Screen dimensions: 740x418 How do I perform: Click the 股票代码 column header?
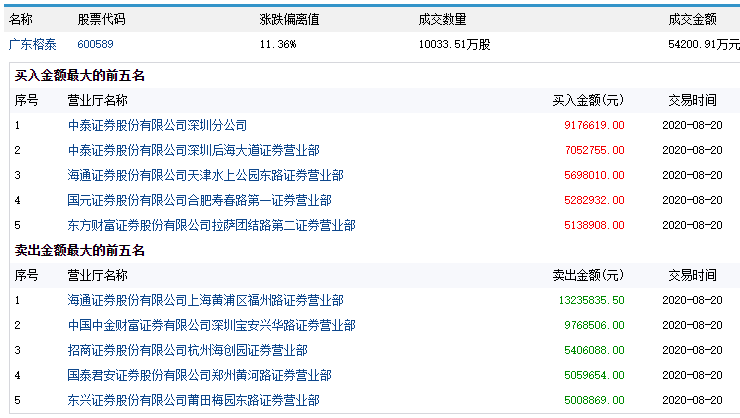101,19
